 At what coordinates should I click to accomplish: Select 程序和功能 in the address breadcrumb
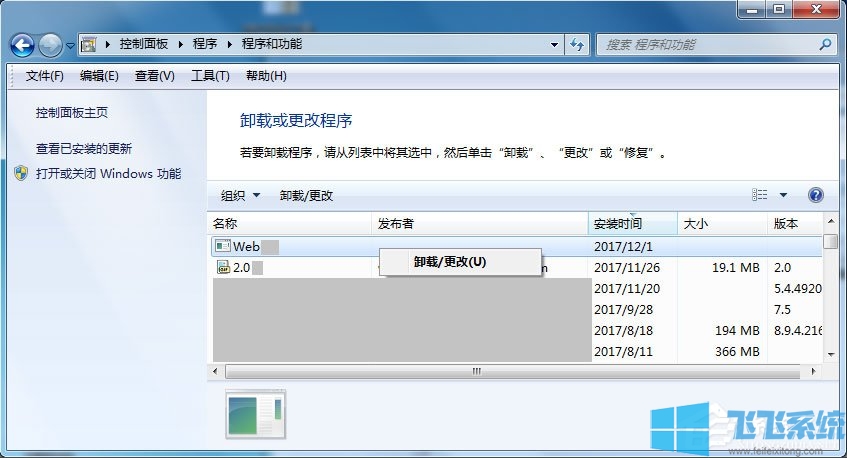point(272,44)
